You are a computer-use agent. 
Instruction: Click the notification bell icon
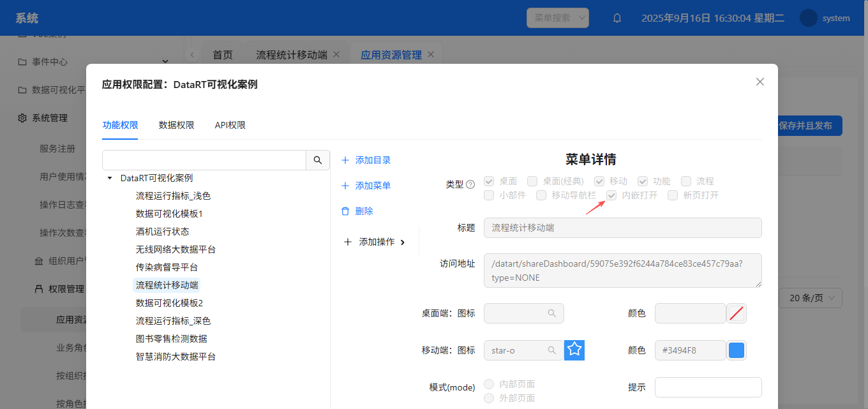tap(617, 19)
